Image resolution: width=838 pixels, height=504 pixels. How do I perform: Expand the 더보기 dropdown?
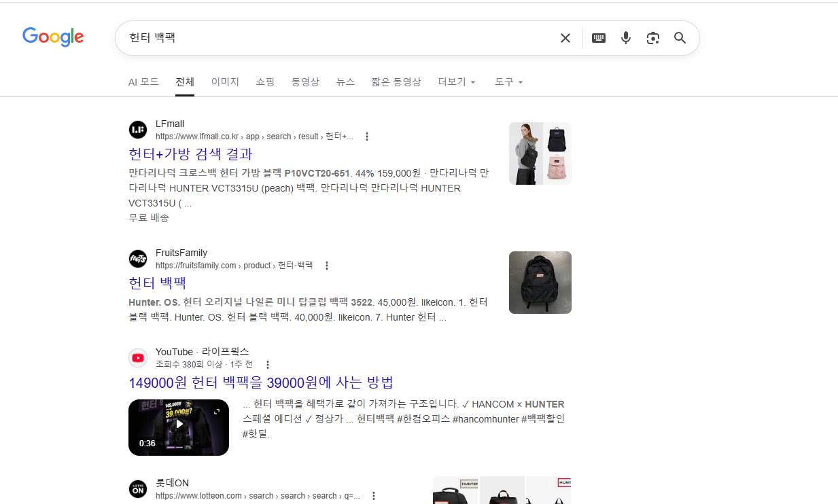point(457,82)
